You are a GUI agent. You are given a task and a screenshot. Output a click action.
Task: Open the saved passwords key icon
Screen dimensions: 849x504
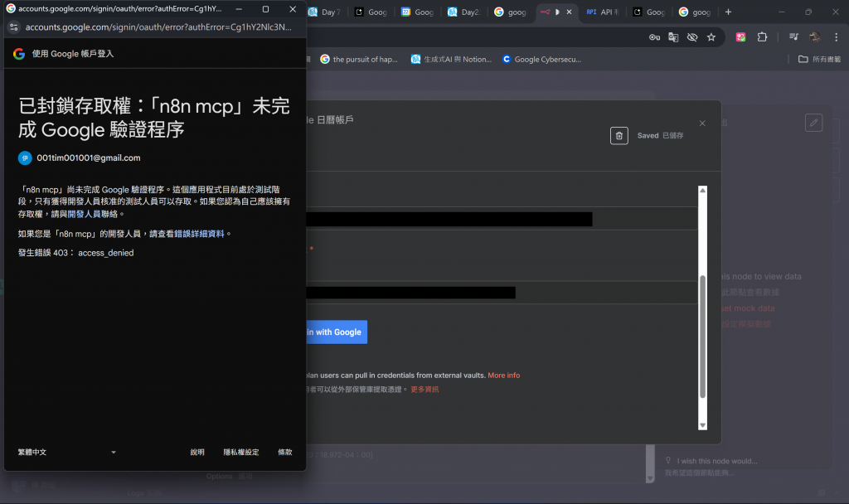654,36
